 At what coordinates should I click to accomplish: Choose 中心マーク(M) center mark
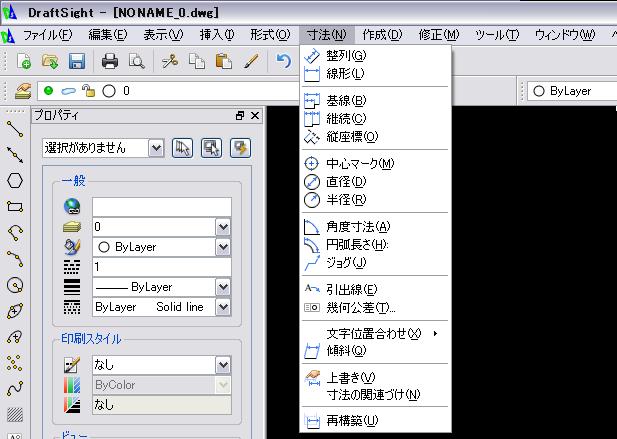375,163
